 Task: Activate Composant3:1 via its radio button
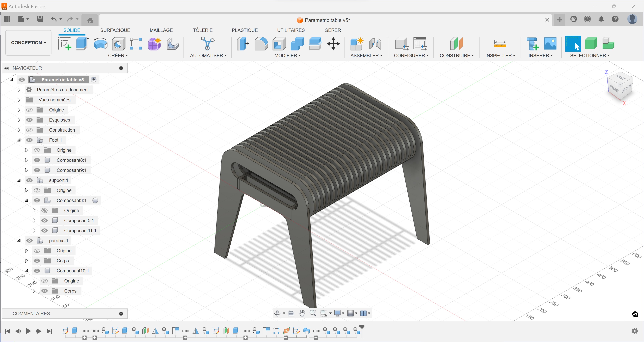pyautogui.click(x=95, y=200)
